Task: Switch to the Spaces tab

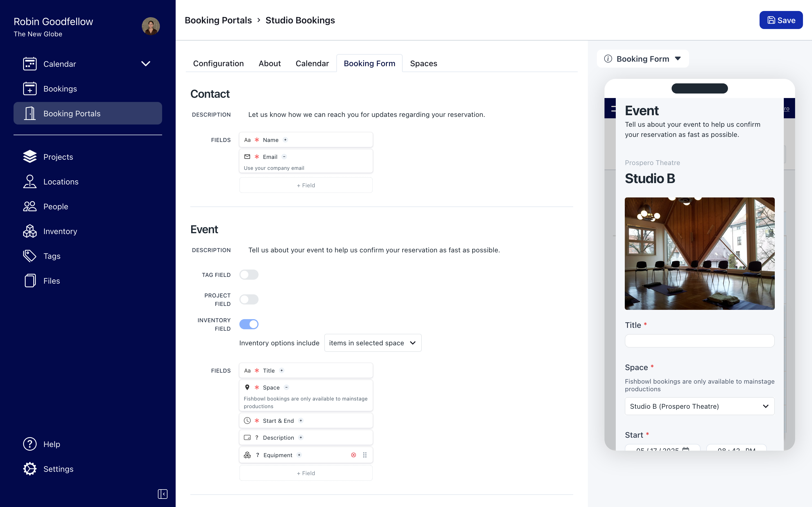Action: click(423, 63)
